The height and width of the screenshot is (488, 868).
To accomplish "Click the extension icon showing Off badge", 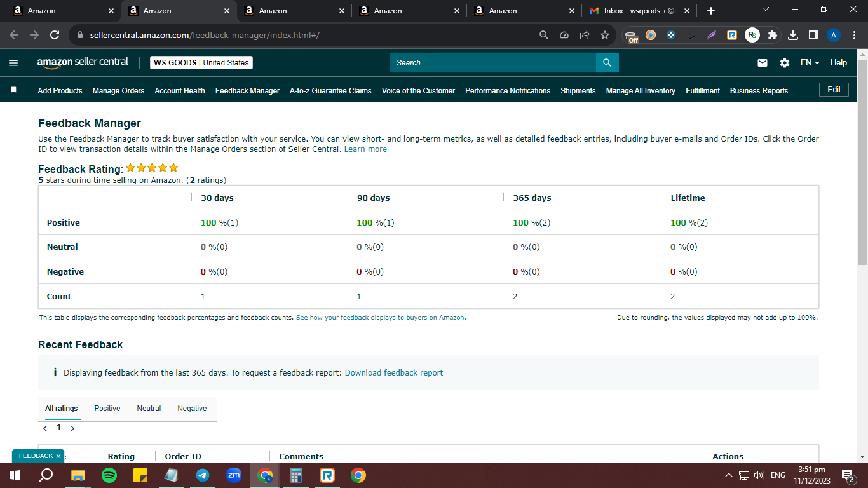I will click(x=630, y=36).
